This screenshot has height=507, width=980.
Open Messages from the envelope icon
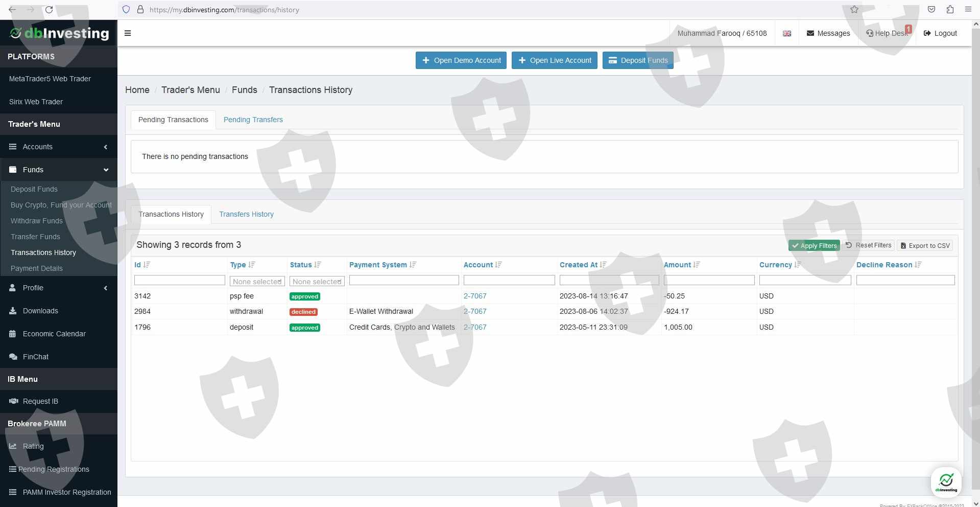(x=828, y=33)
